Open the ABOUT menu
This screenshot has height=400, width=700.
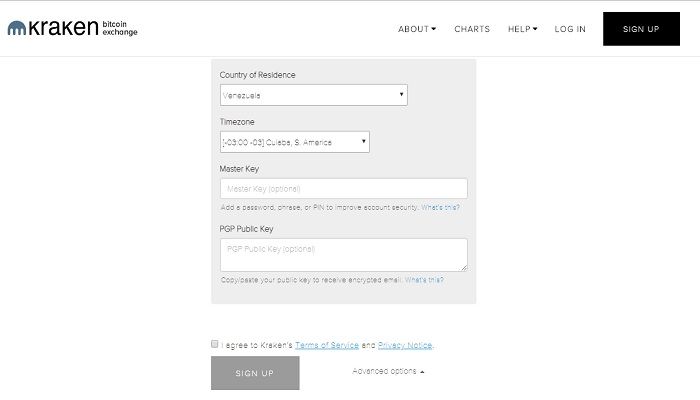click(x=416, y=29)
